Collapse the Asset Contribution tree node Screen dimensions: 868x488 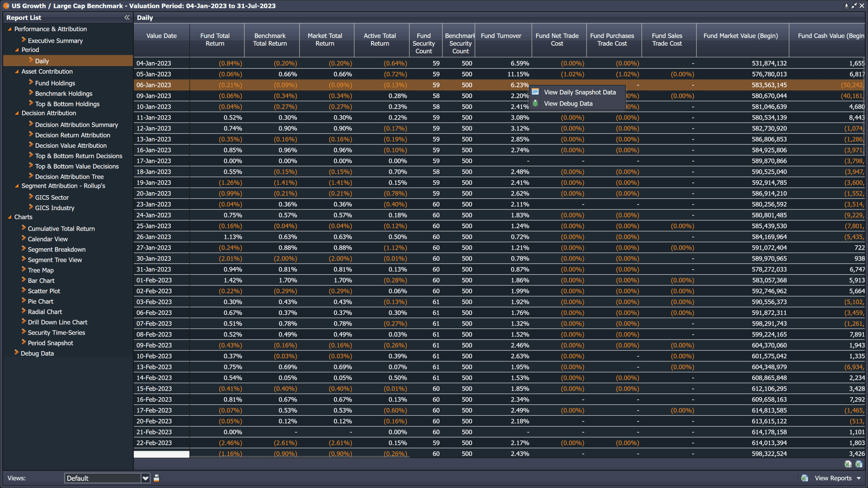pyautogui.click(x=17, y=72)
